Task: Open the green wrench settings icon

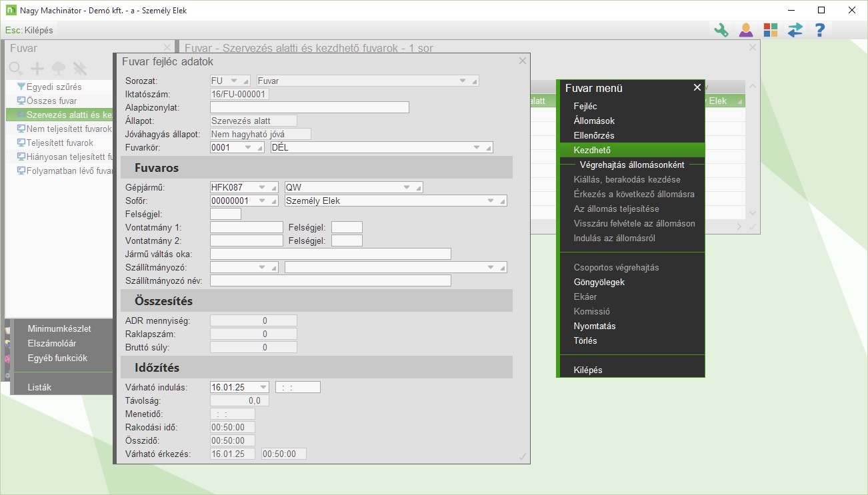Action: click(x=721, y=30)
